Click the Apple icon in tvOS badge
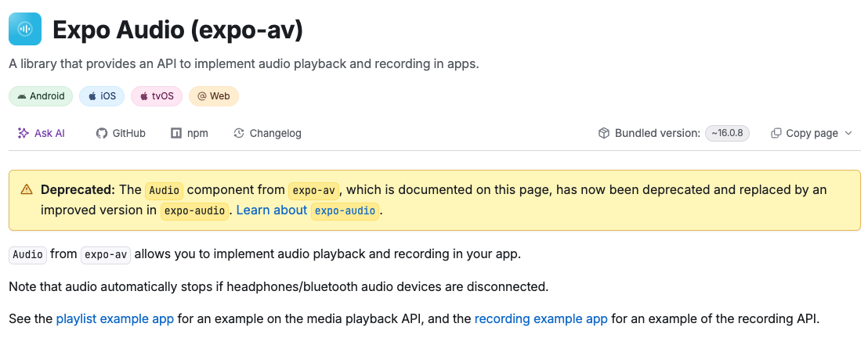 tap(144, 96)
